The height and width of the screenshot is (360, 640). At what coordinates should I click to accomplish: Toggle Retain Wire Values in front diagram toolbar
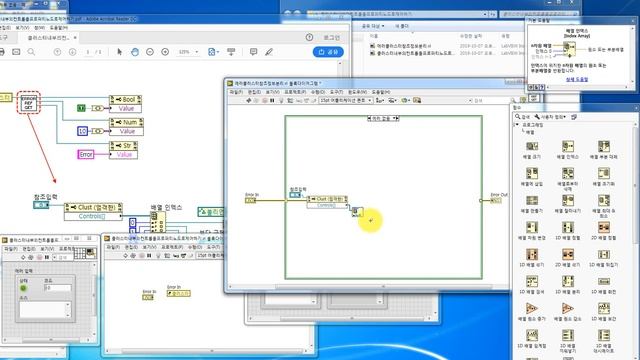290,100
